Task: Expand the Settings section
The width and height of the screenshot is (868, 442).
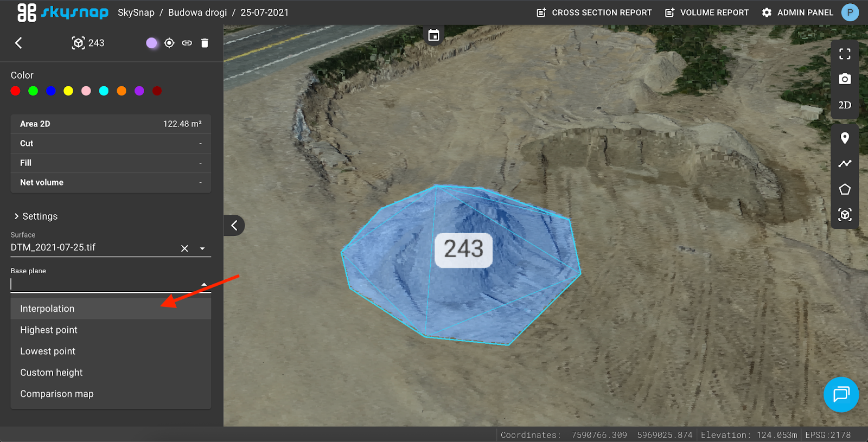Action: 36,216
